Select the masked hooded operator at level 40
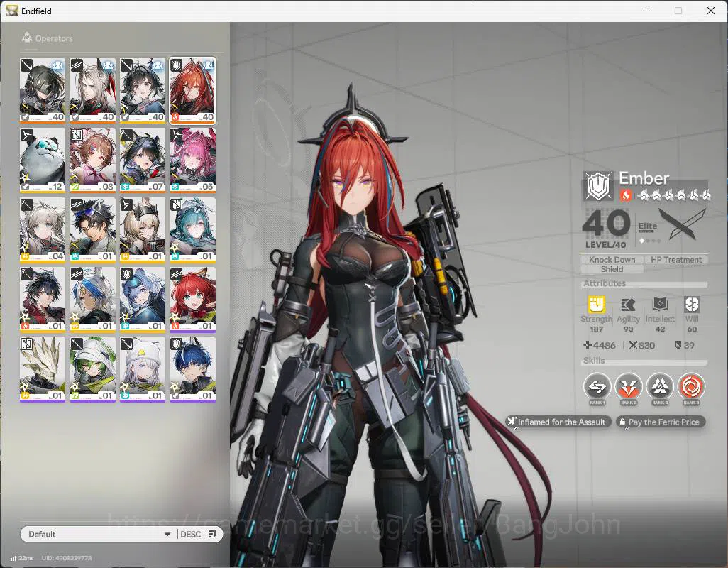Screen dimensions: 728x568 (43, 91)
